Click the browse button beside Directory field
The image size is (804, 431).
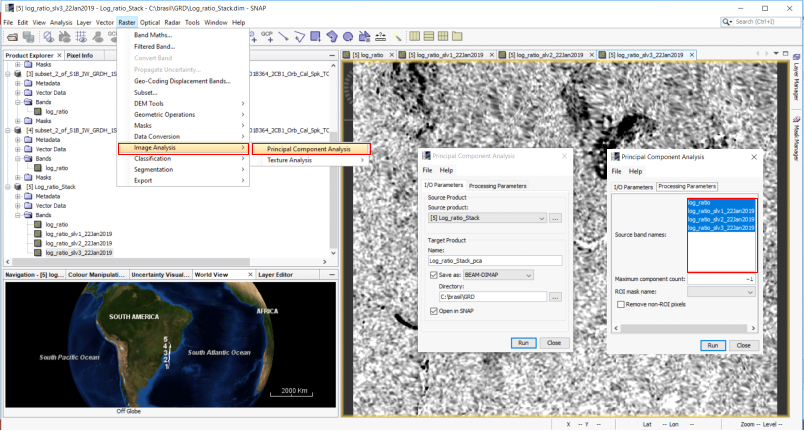tap(555, 297)
